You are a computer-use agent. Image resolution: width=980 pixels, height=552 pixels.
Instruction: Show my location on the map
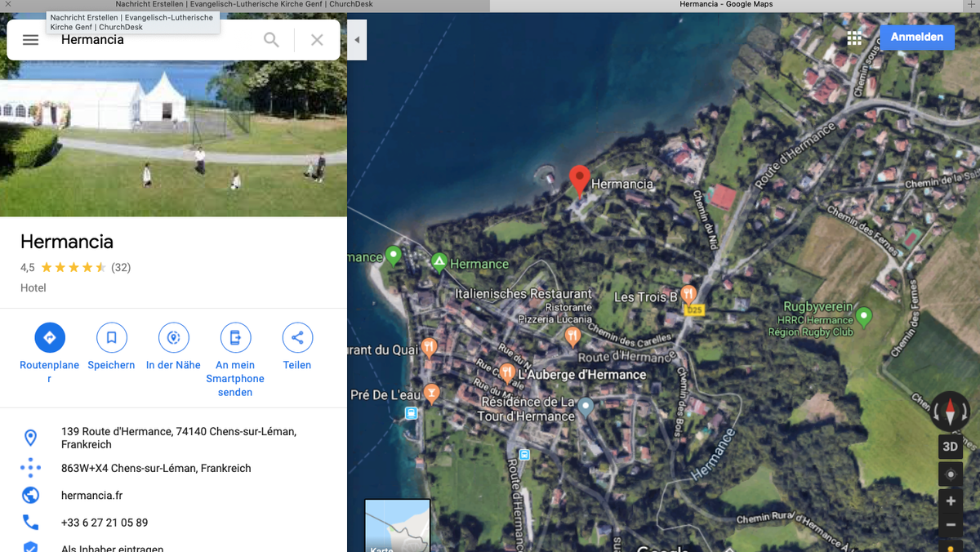(x=950, y=474)
